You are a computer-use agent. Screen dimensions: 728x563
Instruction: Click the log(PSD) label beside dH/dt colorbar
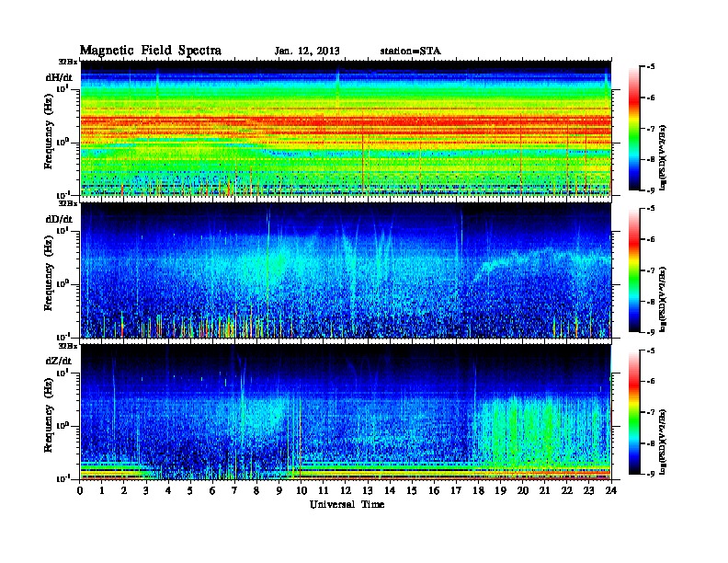click(x=663, y=157)
